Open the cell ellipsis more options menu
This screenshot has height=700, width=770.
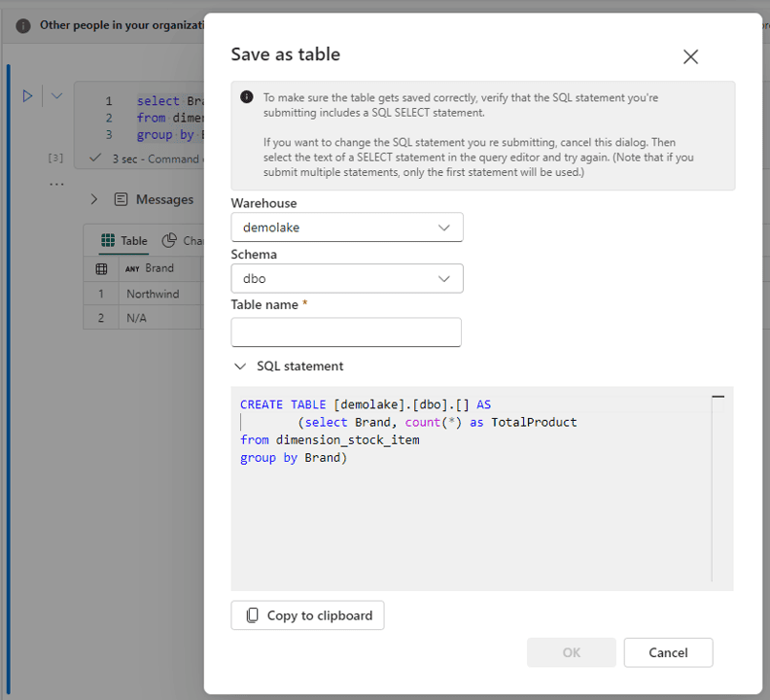coord(56,184)
